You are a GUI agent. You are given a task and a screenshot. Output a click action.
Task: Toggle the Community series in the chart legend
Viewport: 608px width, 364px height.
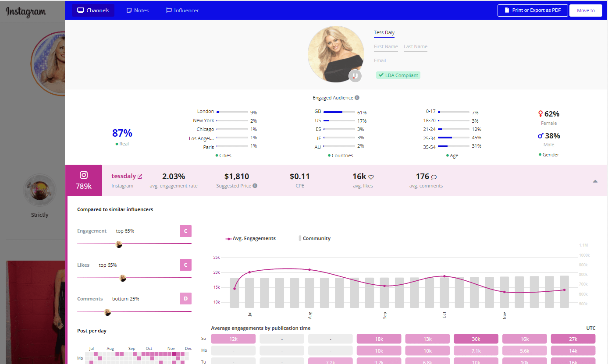coord(314,238)
